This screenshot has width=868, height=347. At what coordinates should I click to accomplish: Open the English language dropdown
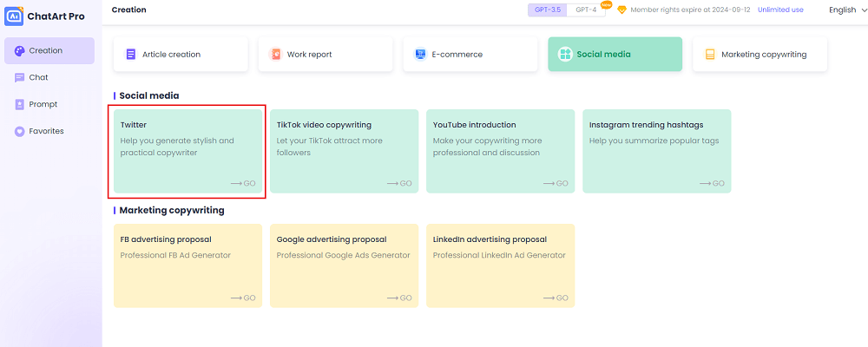[x=847, y=10]
